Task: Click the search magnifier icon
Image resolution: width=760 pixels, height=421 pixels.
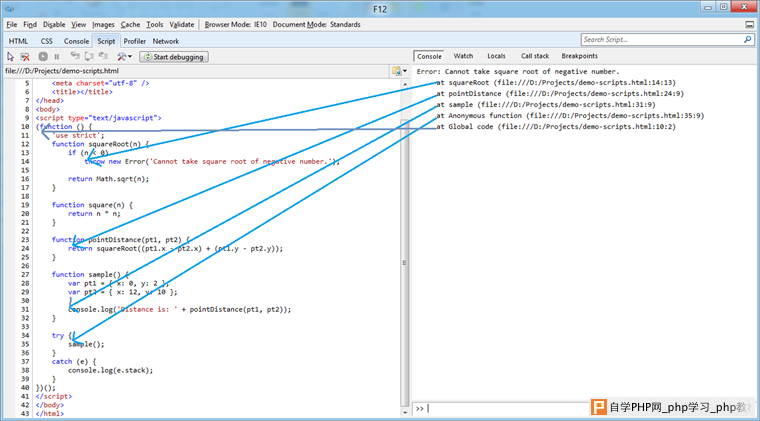Action: (x=748, y=40)
